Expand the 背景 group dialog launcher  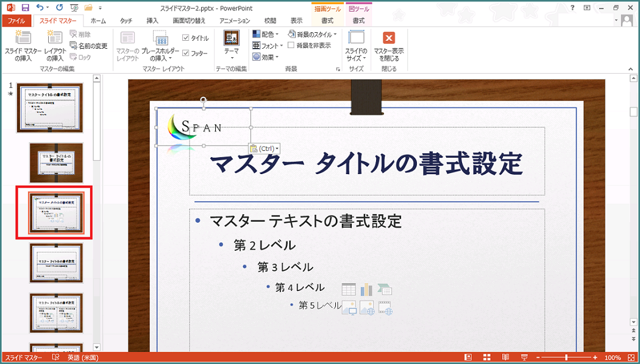(338, 70)
